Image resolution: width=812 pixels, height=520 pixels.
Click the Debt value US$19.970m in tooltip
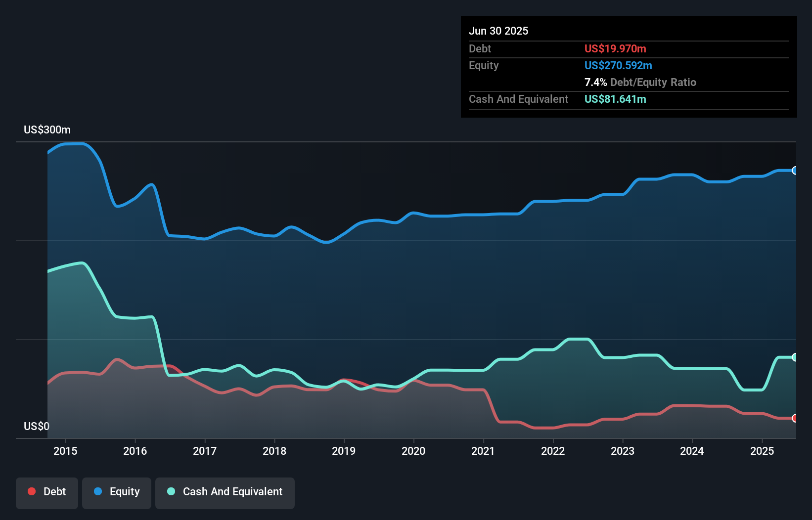[x=615, y=48]
